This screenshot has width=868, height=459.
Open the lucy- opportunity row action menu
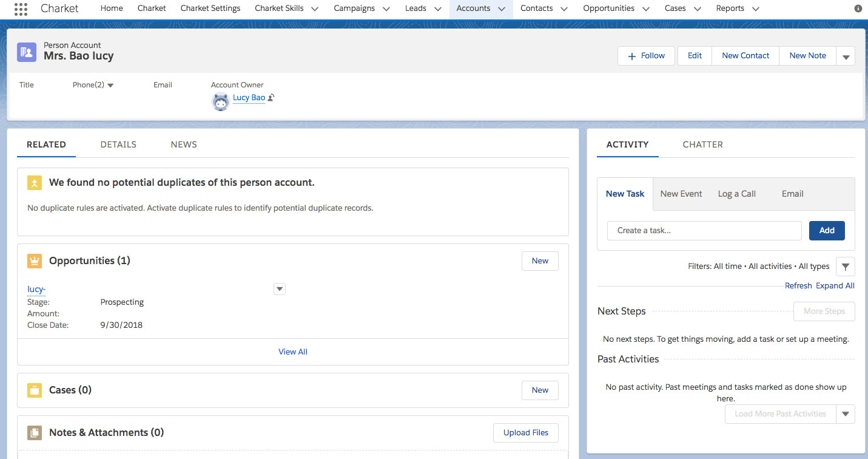[x=280, y=289]
